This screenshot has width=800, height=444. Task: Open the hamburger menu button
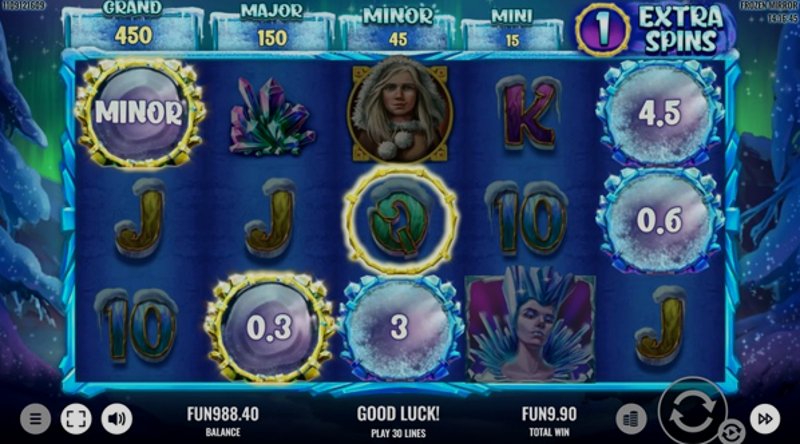tap(35, 419)
